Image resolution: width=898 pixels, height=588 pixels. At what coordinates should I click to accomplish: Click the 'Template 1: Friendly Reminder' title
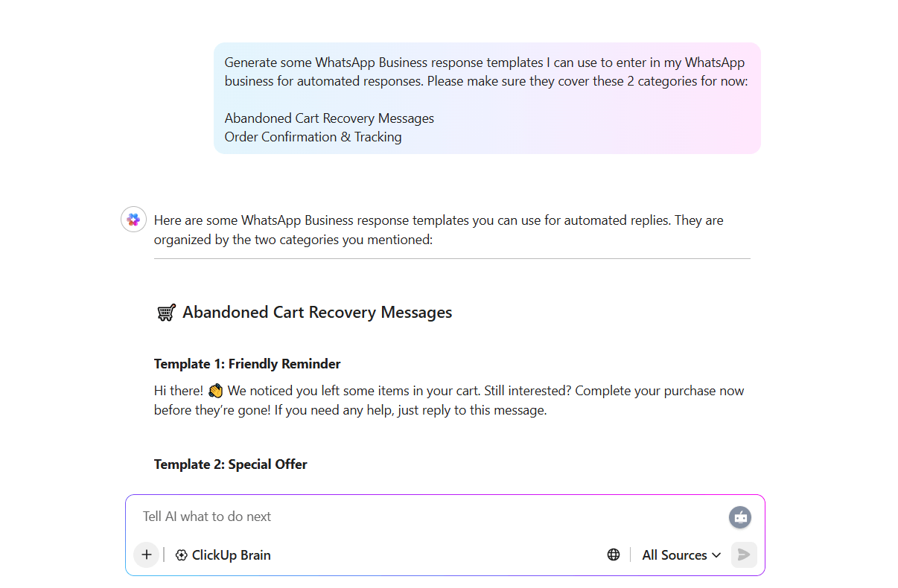pyautogui.click(x=247, y=364)
